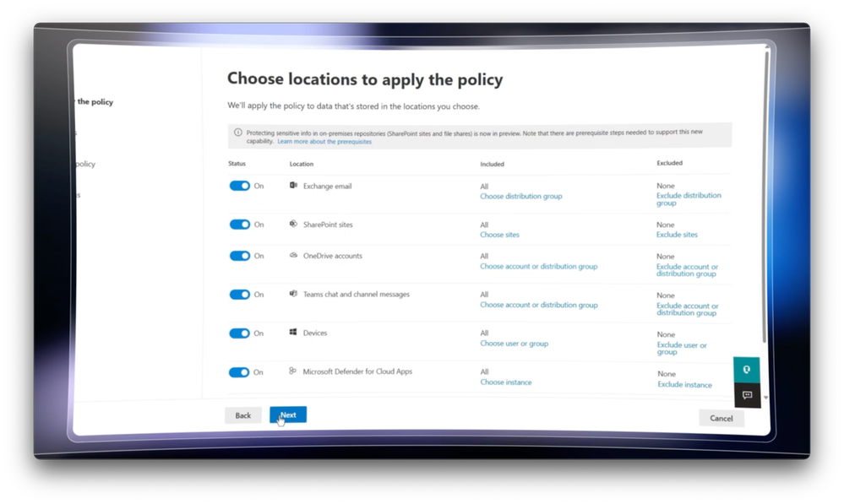The image size is (844, 504).
Task: Click the info icon in the preview notice
Action: pos(238,133)
